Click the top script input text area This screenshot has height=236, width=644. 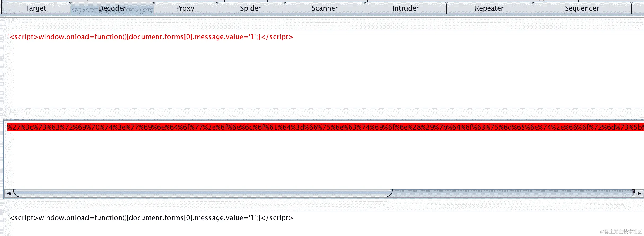tap(324, 69)
